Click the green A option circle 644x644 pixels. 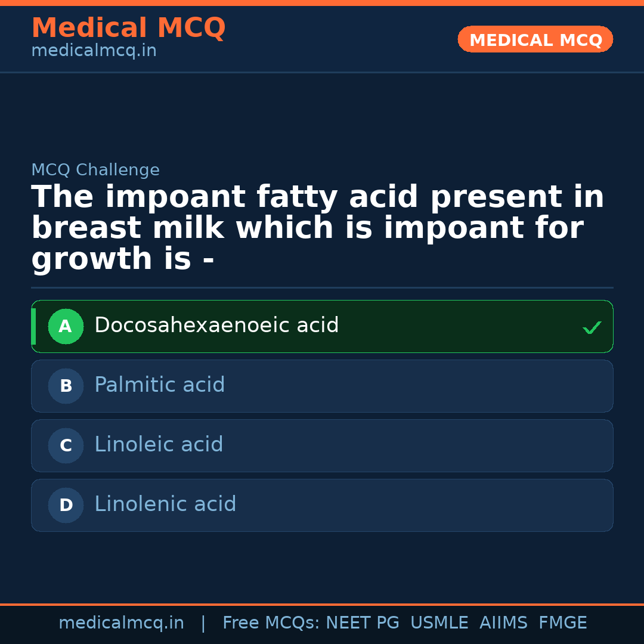(x=66, y=326)
